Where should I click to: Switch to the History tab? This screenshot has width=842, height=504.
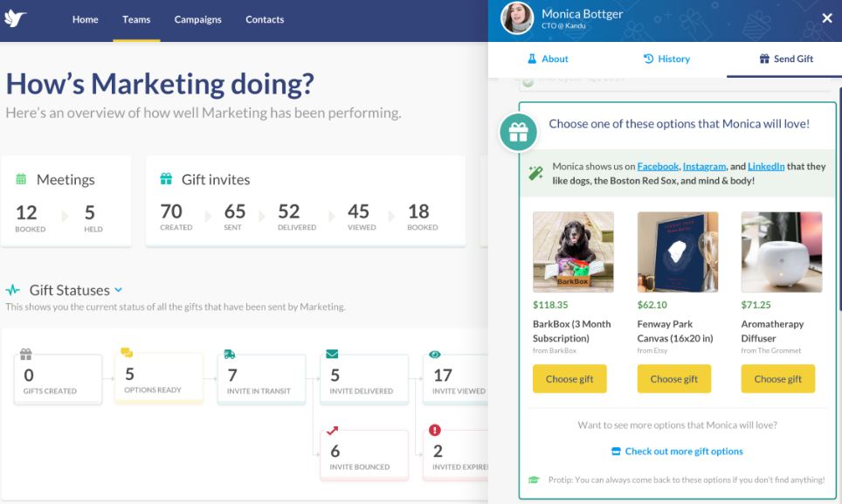pyautogui.click(x=666, y=59)
